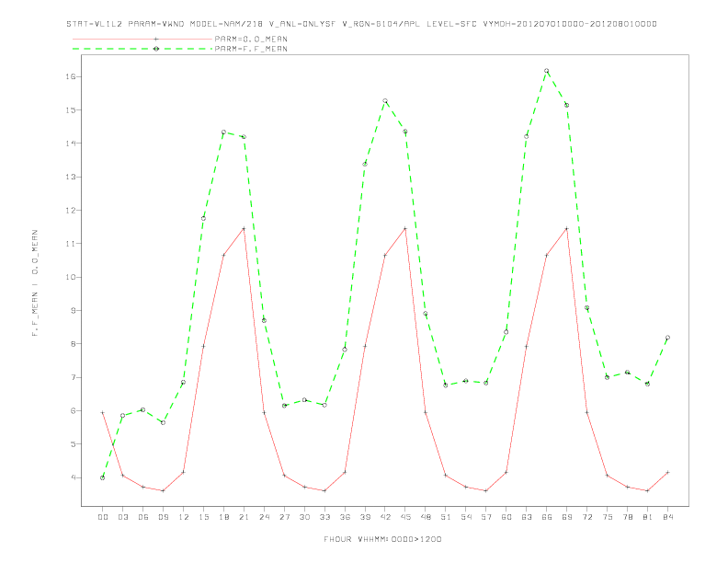Screen dimensions: 728x563
Task: Click y-axis tick label 10
Action: 71,277
